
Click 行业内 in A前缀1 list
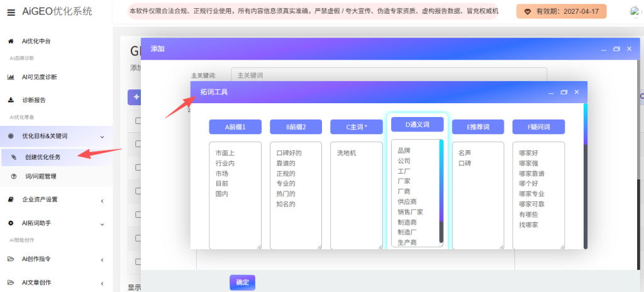(225, 163)
